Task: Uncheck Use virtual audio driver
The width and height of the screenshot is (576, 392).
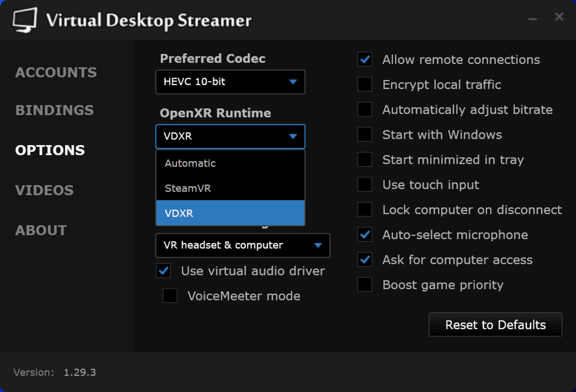Action: tap(164, 271)
